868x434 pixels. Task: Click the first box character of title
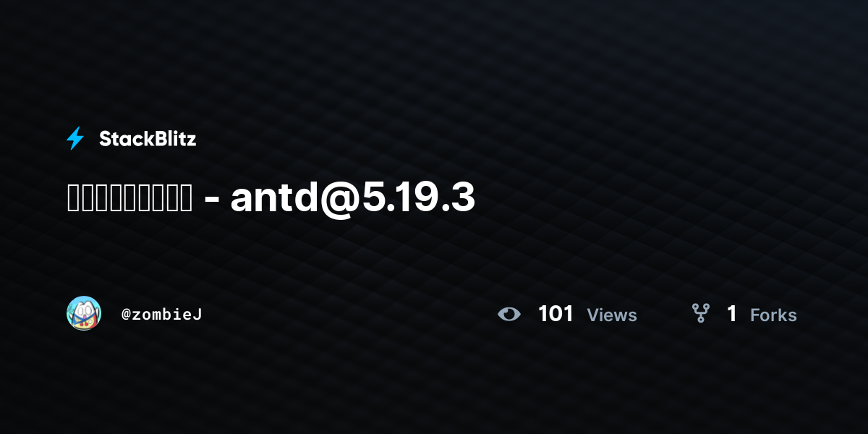click(73, 197)
